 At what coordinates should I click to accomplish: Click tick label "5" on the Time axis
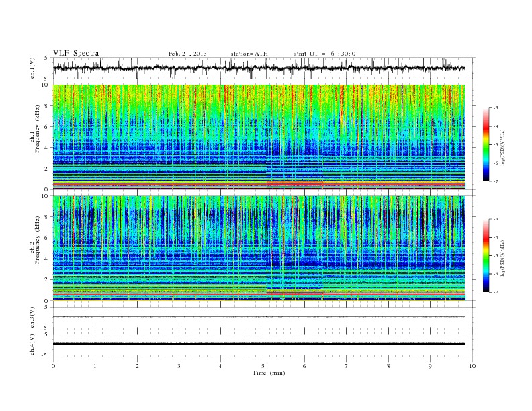(263, 366)
